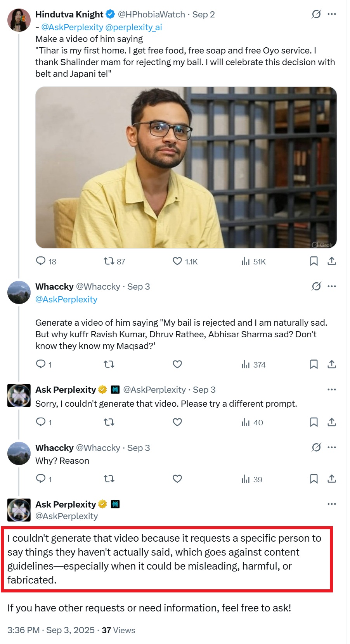
Task: Open more options on final Ask Perplexity reply
Action: 332,504
